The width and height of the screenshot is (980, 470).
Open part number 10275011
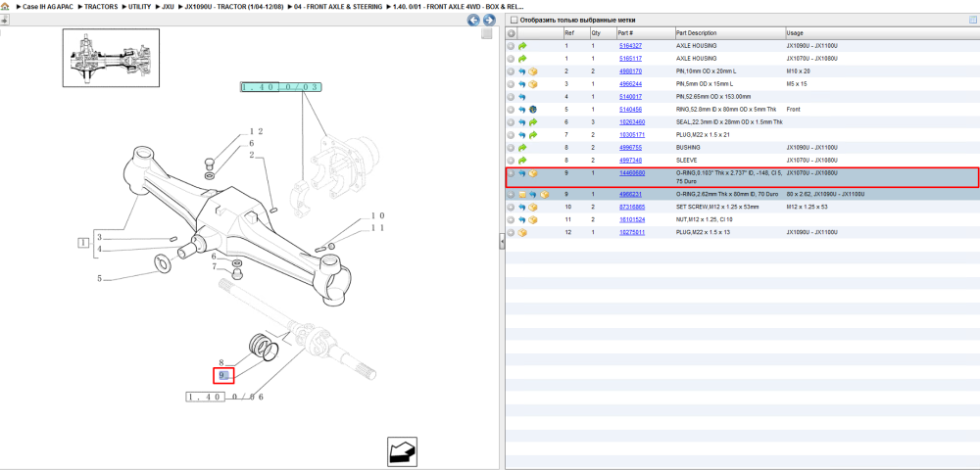pos(632,232)
